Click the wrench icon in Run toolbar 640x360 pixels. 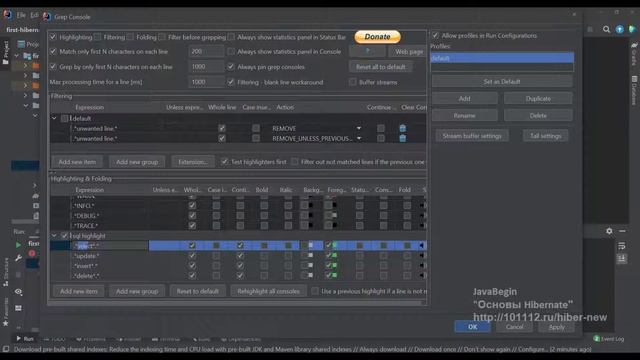point(18,258)
